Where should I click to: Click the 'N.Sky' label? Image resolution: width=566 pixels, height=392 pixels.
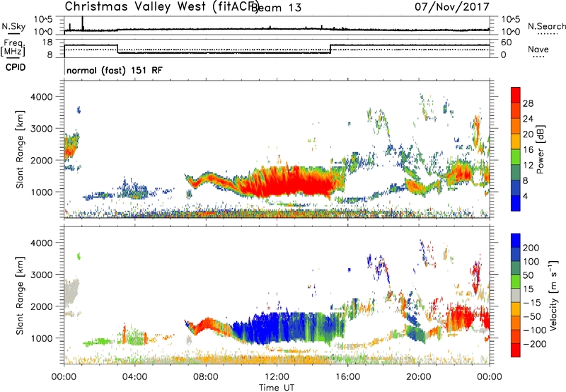pos(13,26)
